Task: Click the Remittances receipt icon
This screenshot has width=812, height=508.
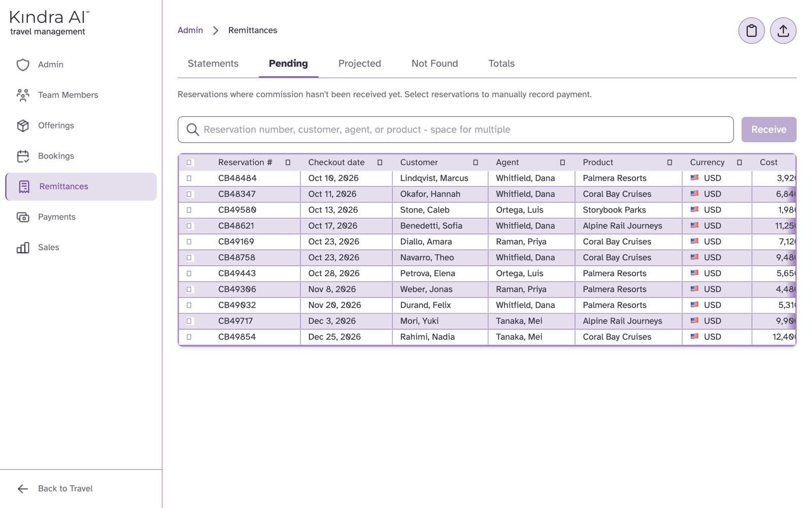Action: click(24, 186)
